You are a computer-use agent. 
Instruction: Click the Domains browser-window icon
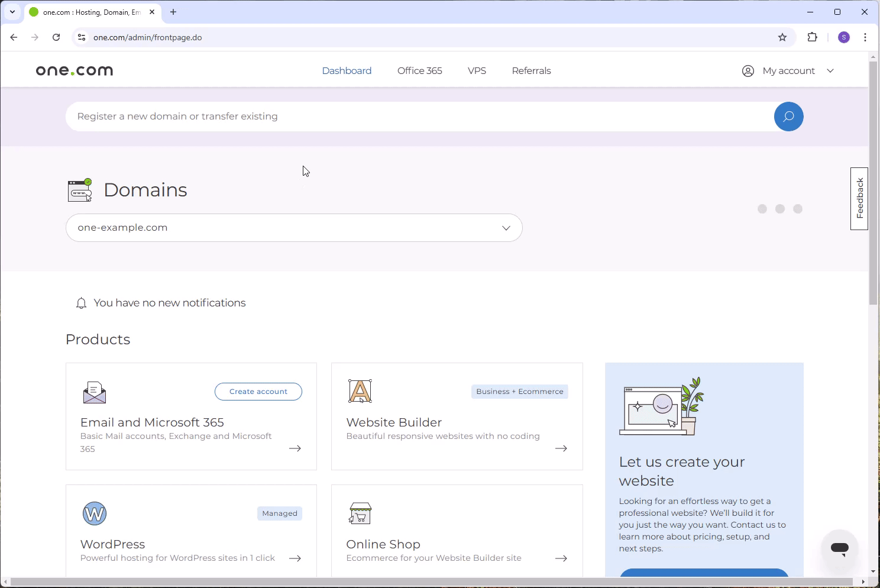(80, 189)
